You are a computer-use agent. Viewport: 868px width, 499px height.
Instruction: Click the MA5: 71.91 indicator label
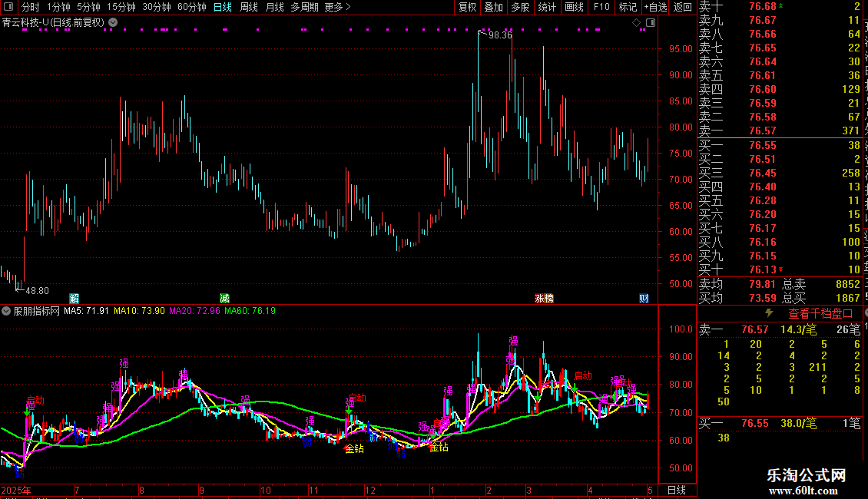point(86,311)
